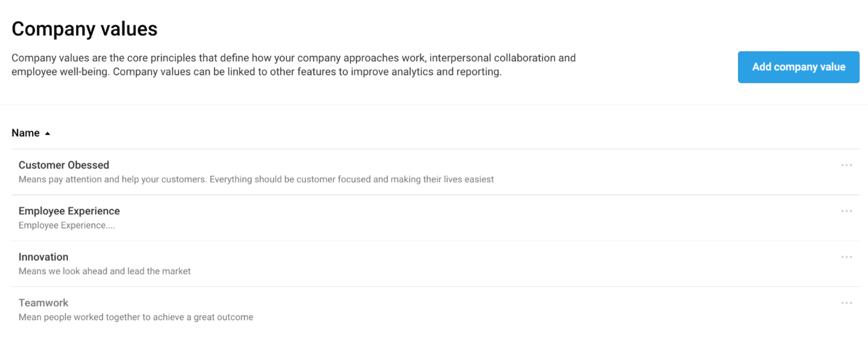Open the Customer Obsessed options ellipsis menu

[x=846, y=165]
